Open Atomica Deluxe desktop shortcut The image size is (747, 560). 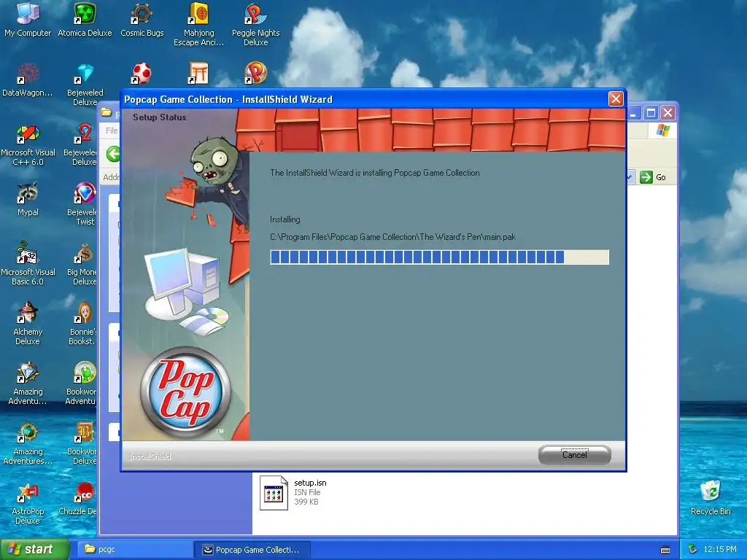[85, 20]
